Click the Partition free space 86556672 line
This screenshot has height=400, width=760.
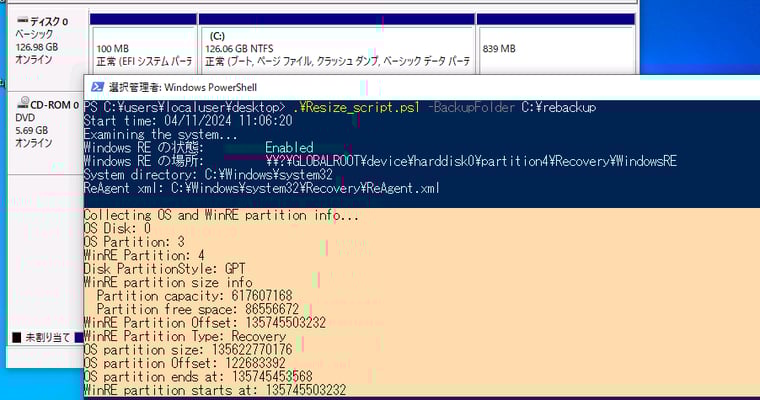coord(198,309)
